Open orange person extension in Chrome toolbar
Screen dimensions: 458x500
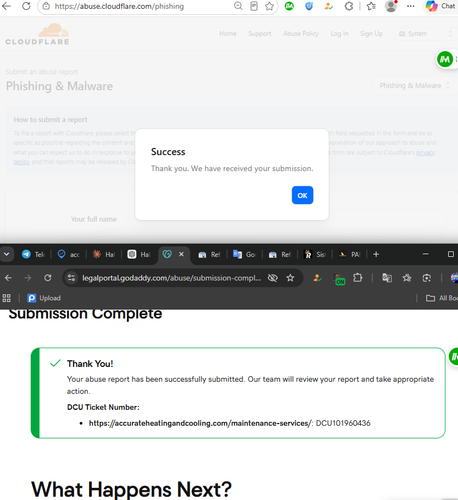(317, 278)
